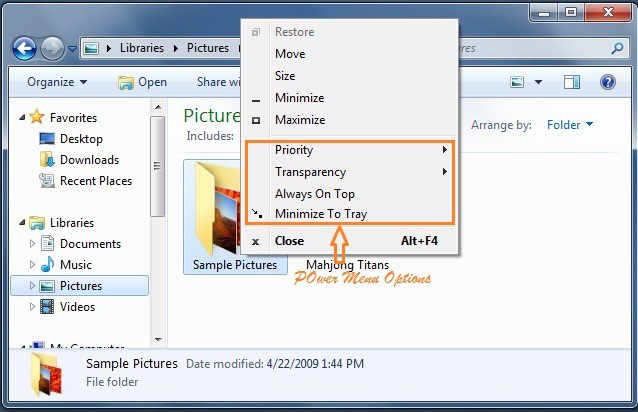Click the Restore menu entry

(349, 32)
